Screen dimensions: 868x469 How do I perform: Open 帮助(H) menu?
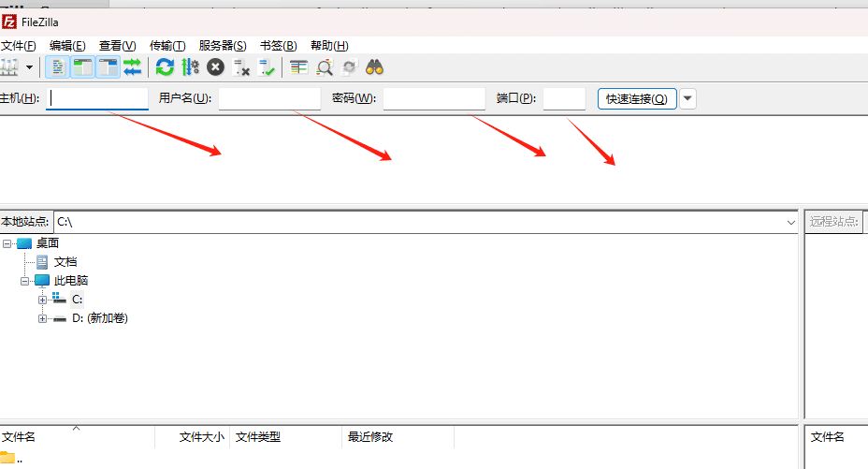pos(329,46)
